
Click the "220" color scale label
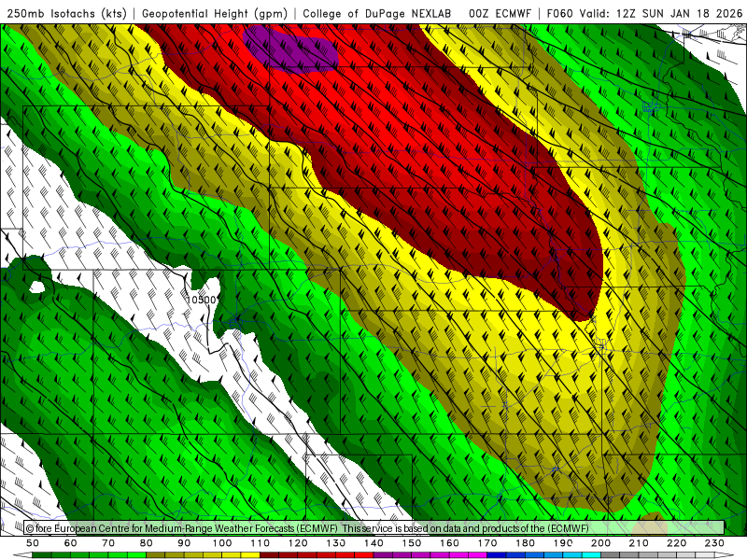click(x=676, y=543)
